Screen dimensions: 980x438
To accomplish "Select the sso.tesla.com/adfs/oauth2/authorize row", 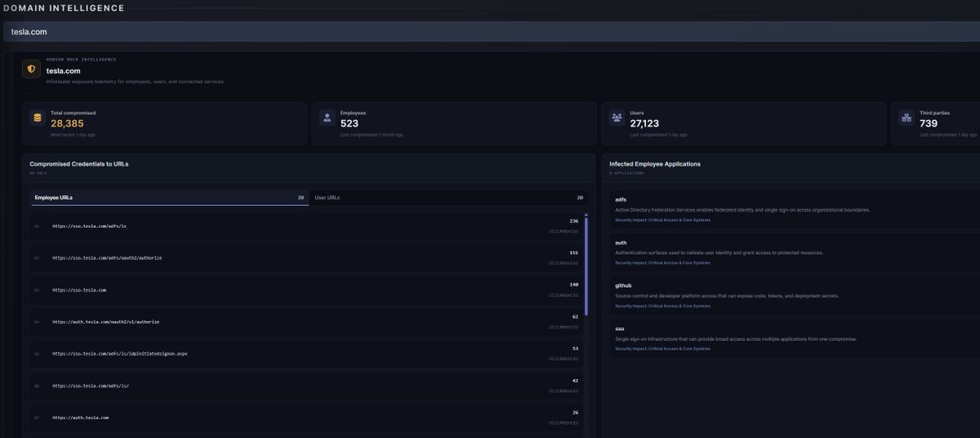I will point(306,257).
